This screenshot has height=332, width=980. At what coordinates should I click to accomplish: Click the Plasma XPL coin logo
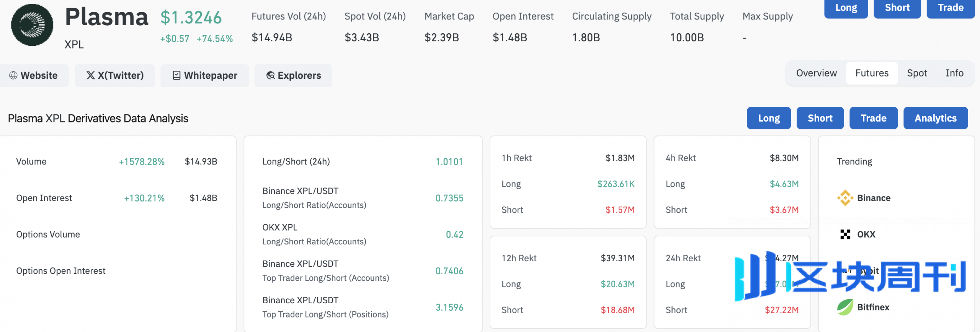click(x=32, y=25)
